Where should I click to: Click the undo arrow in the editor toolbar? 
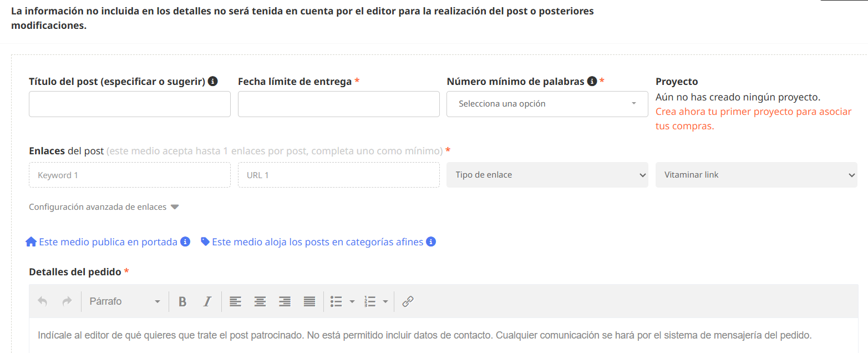[42, 301]
